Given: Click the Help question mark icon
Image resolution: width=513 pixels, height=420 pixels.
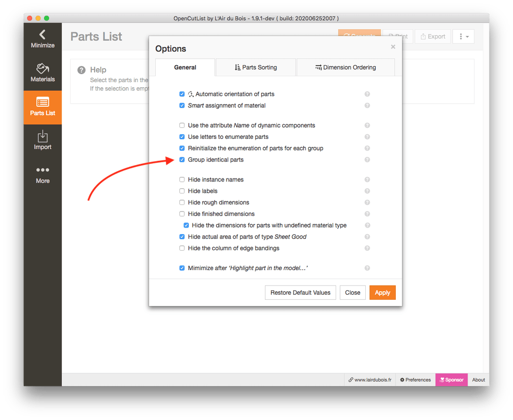Looking at the screenshot, I should point(82,70).
